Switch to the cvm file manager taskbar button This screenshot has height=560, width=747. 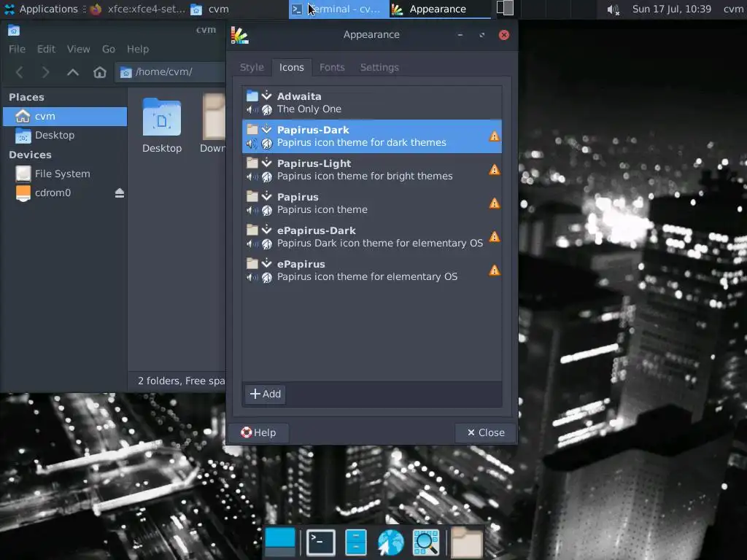pyautogui.click(x=209, y=9)
